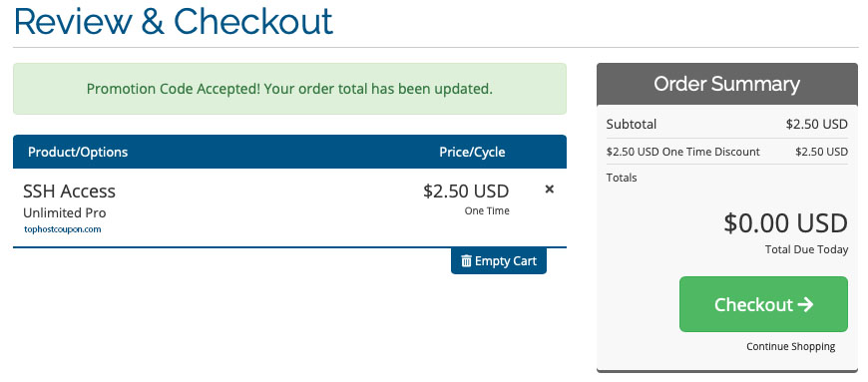Click the Subtotal row label
The width and height of the screenshot is (868, 382).
tap(632, 124)
